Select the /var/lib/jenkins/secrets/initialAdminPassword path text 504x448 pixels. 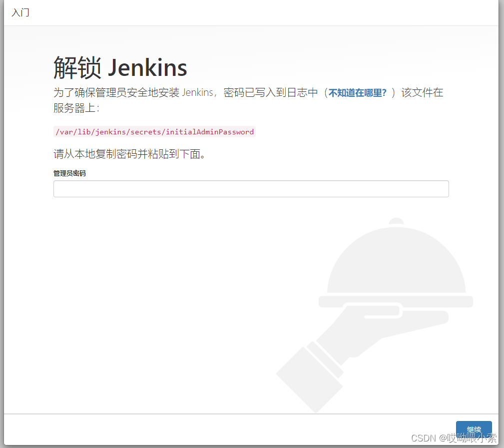coord(155,132)
